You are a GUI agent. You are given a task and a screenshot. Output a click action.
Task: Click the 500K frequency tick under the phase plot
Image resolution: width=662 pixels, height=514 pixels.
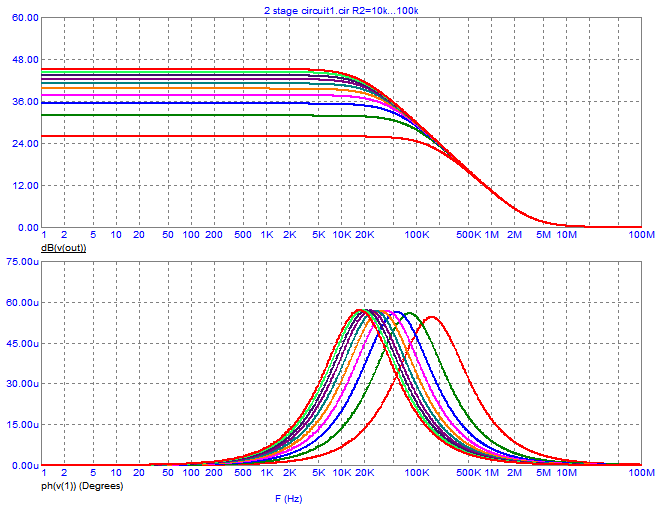pos(469,473)
